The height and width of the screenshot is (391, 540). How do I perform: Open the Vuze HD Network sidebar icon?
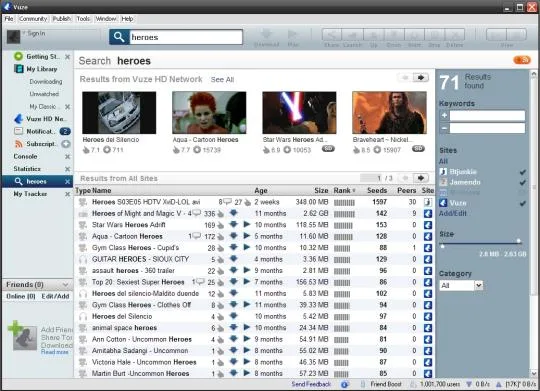19,119
